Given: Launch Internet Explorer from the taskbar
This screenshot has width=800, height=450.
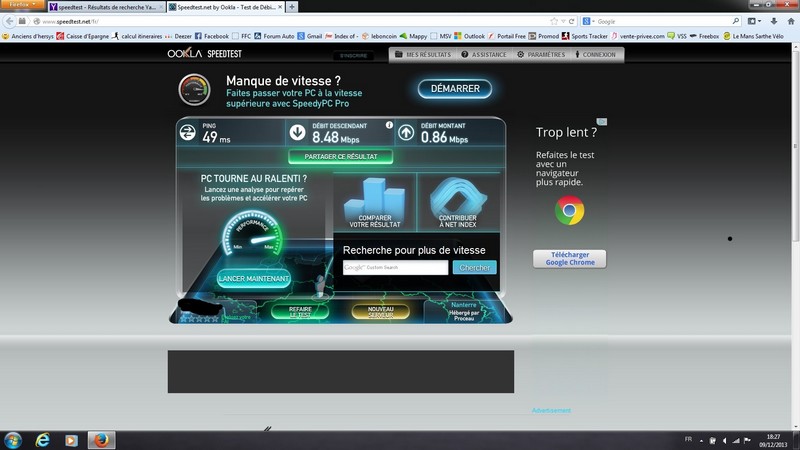Looking at the screenshot, I should point(42,440).
